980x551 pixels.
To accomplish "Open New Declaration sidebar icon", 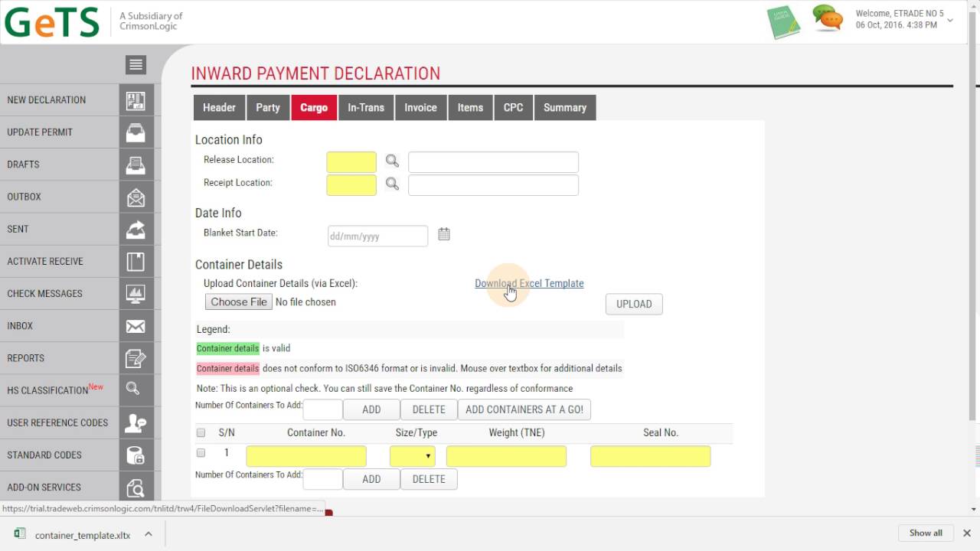I will [x=136, y=99].
